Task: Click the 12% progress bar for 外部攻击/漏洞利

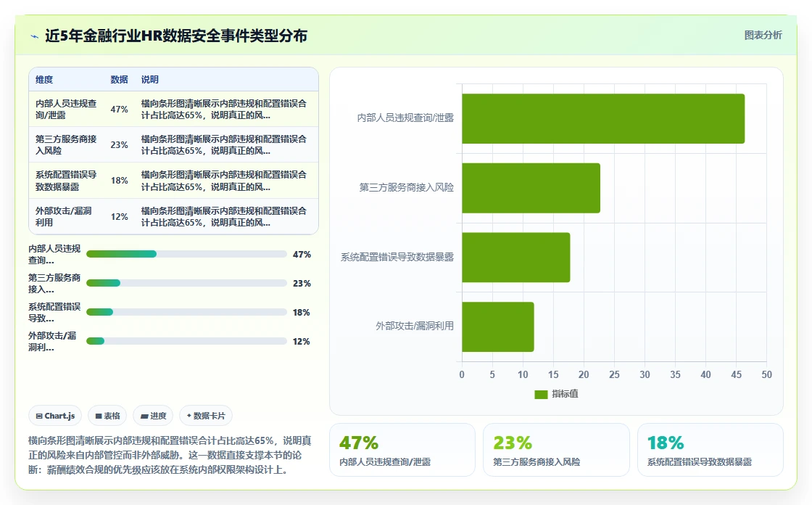Action: [186, 341]
